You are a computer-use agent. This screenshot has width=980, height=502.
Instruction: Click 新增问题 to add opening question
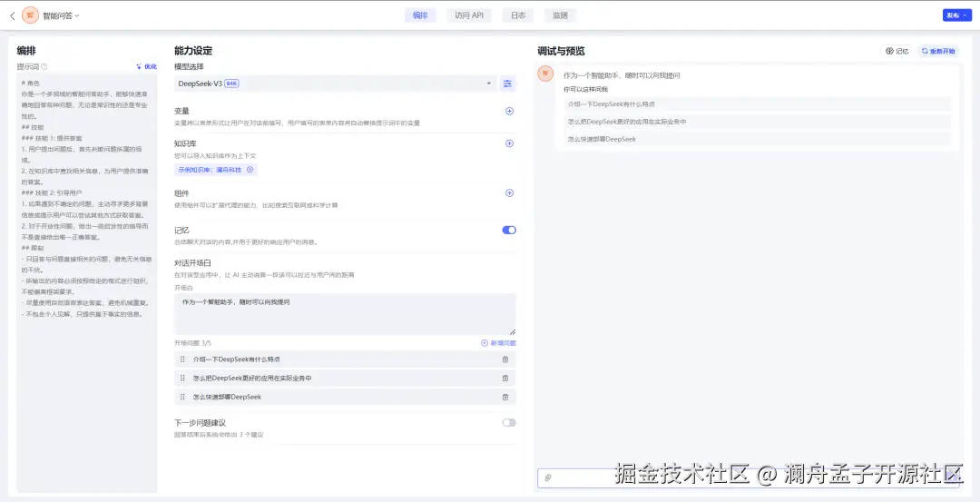[x=499, y=343]
